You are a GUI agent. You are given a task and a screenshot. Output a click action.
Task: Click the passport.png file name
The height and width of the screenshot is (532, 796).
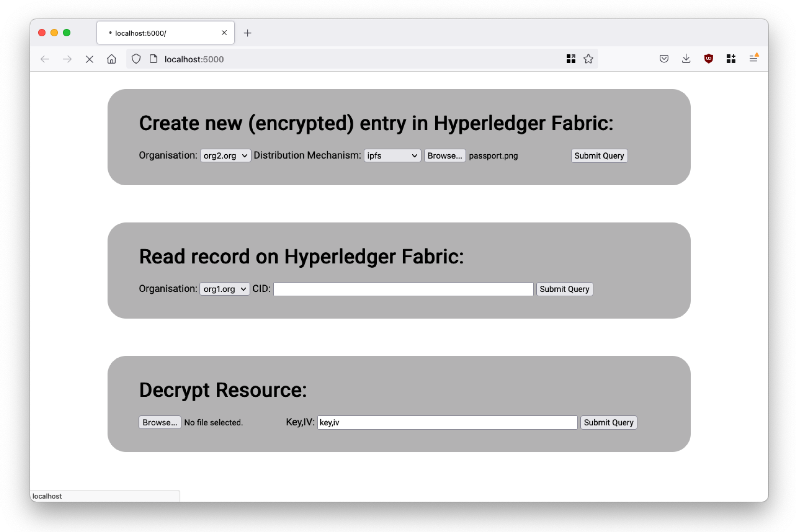click(493, 156)
